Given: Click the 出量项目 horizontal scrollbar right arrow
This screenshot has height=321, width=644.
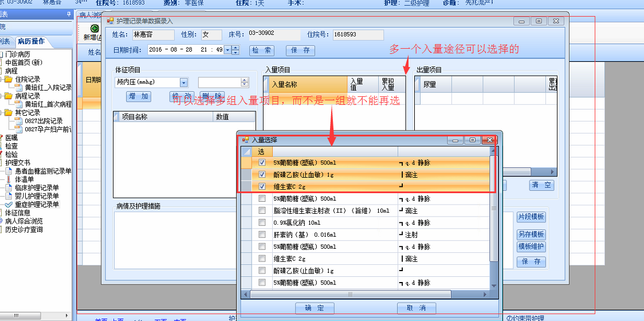Looking at the screenshot, I should (553, 172).
